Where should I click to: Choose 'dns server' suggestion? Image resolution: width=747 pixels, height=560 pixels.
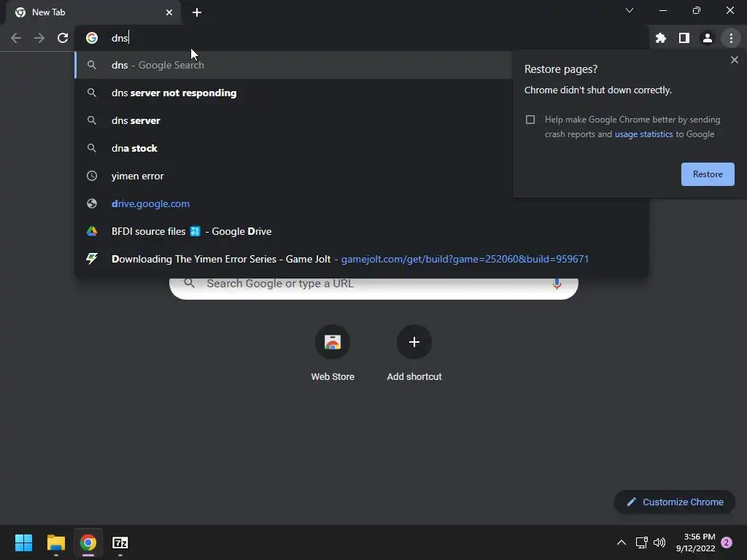pyautogui.click(x=293, y=120)
